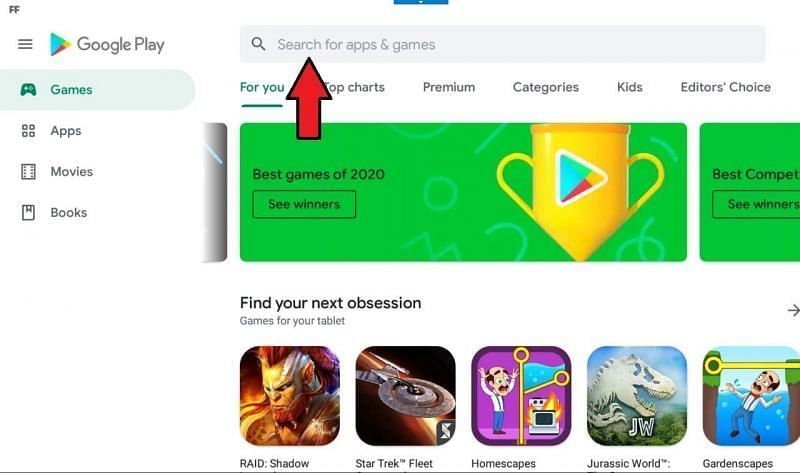Open the Gardenscapes game icon
The width and height of the screenshot is (800, 473).
pyautogui.click(x=751, y=396)
